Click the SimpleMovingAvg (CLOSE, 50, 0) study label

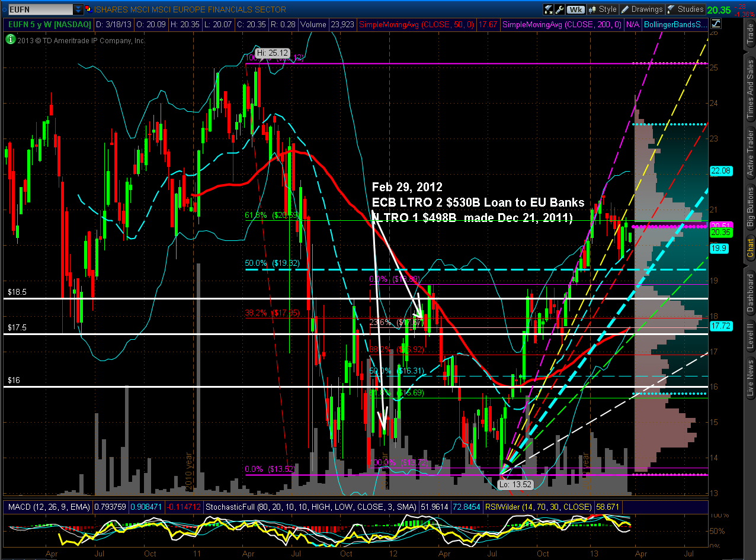[x=418, y=25]
